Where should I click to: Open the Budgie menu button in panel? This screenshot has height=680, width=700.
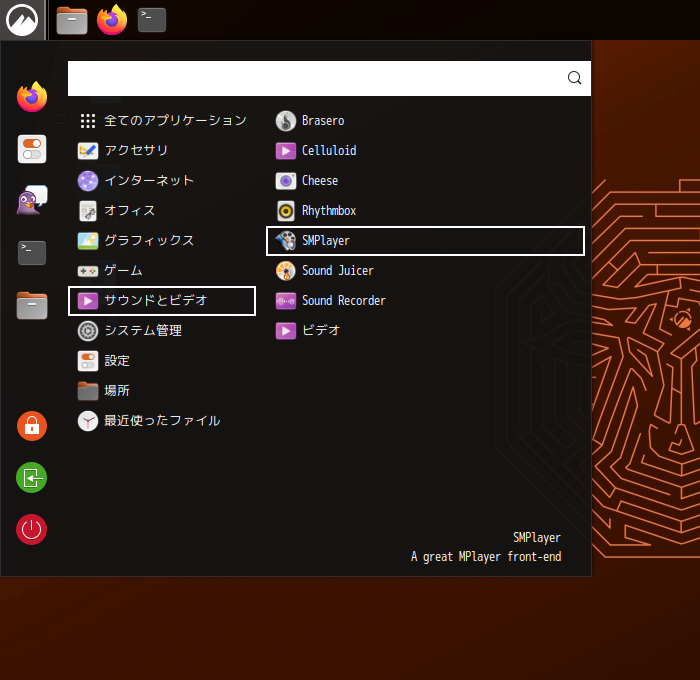22,20
